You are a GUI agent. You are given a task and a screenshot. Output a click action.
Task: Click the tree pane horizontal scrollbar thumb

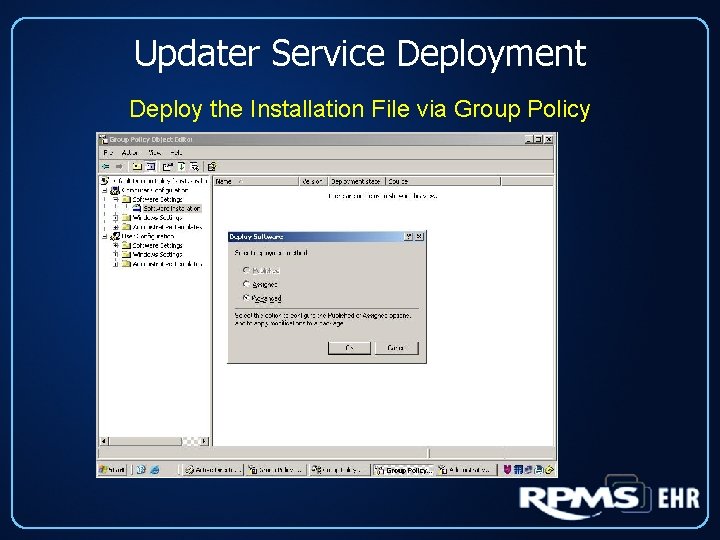click(x=145, y=441)
